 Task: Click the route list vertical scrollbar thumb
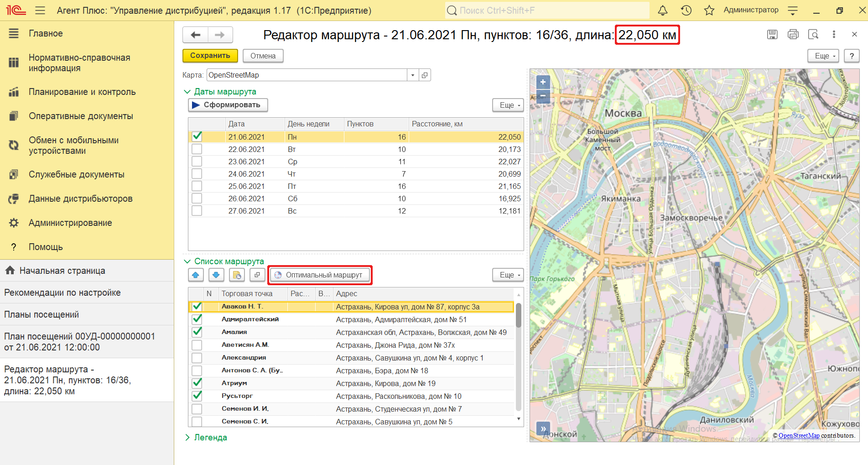coord(519,315)
